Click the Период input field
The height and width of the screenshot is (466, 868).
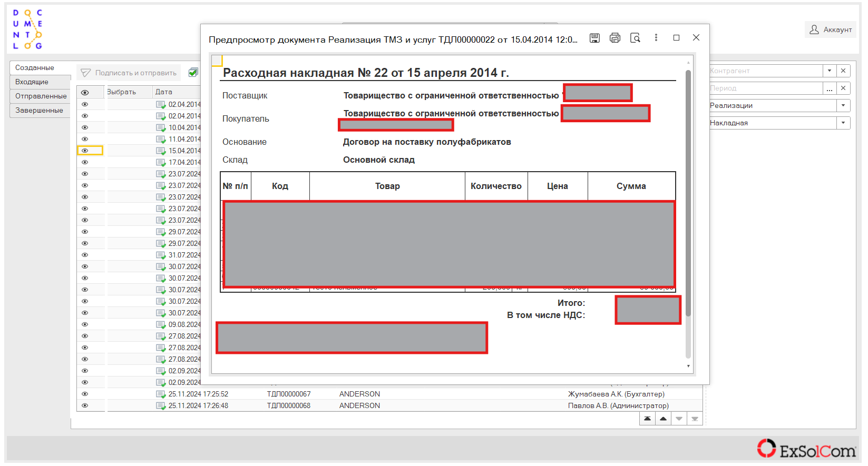[766, 88]
